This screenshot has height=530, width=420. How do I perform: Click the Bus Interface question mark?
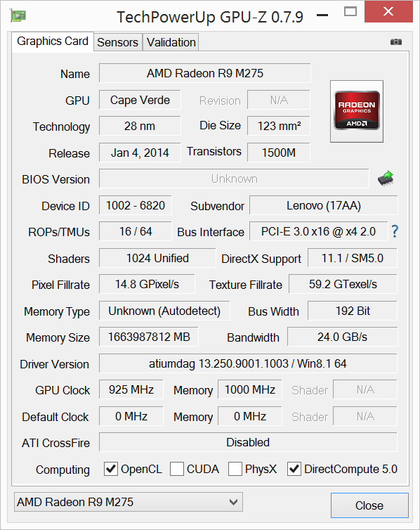tap(395, 231)
